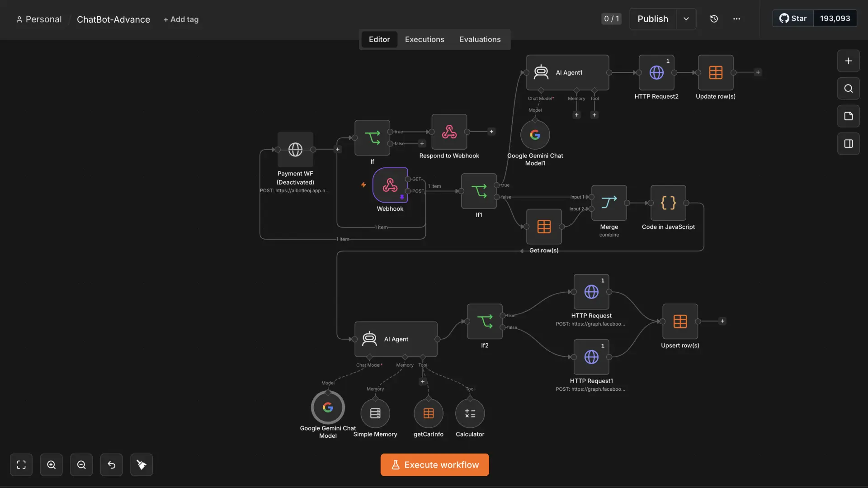Switch to the Editor tab

point(379,39)
